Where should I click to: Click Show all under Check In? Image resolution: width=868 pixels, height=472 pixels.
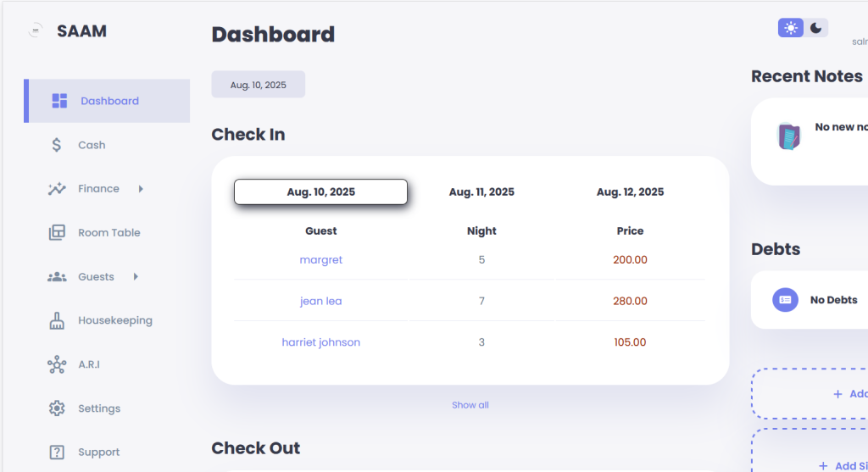(x=470, y=405)
